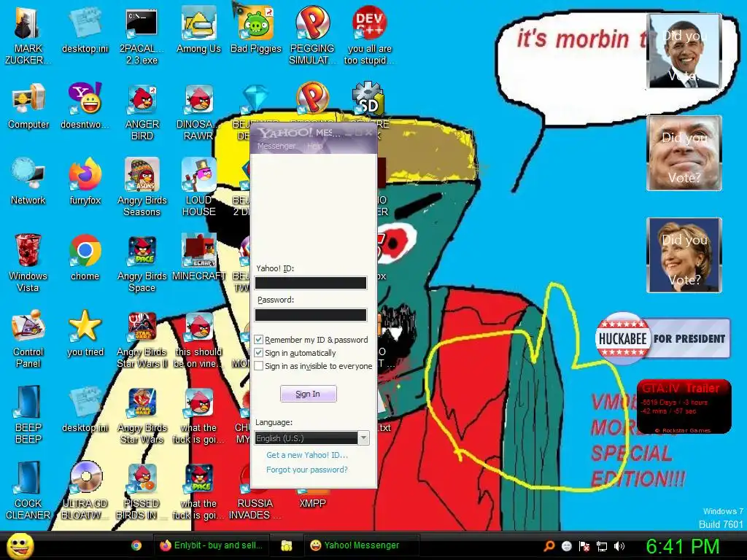The width and height of the screenshot is (747, 560).
Task: Uncheck Sign in automatically
Action: tap(259, 353)
